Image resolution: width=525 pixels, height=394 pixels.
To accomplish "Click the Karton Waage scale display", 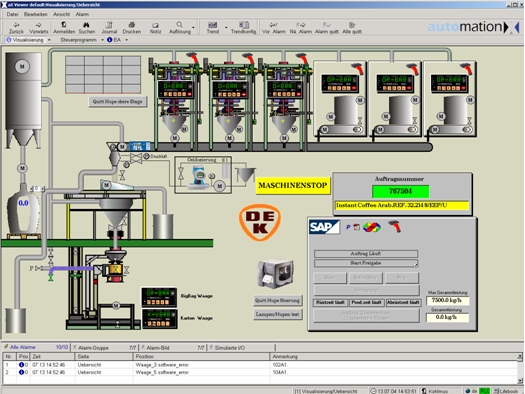I will [x=159, y=319].
